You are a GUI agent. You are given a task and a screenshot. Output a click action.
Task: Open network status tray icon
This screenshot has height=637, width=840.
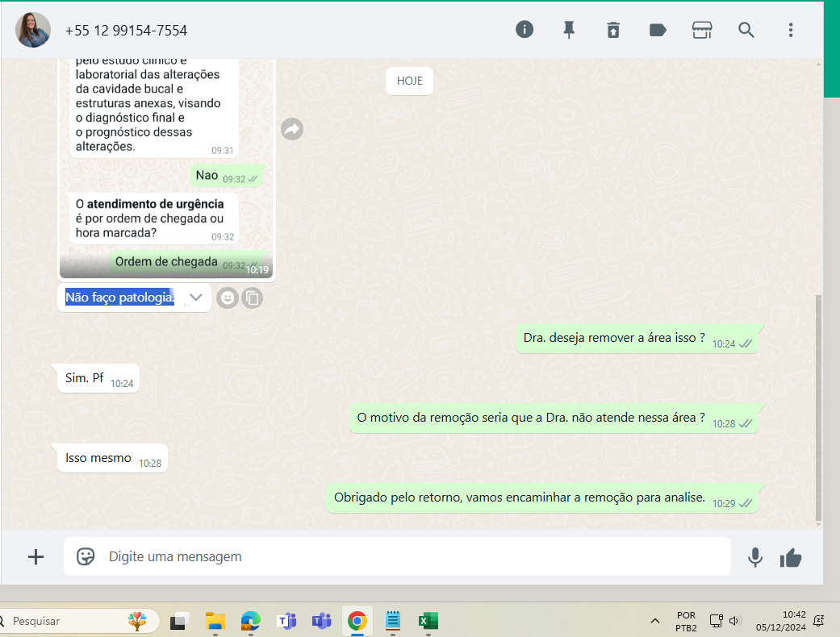[x=717, y=621]
